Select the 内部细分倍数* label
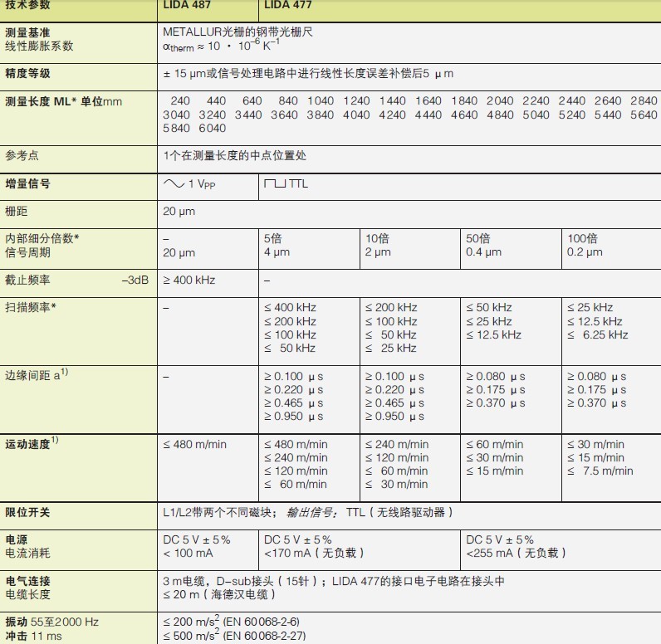This screenshot has height=644, width=661. click(42, 238)
